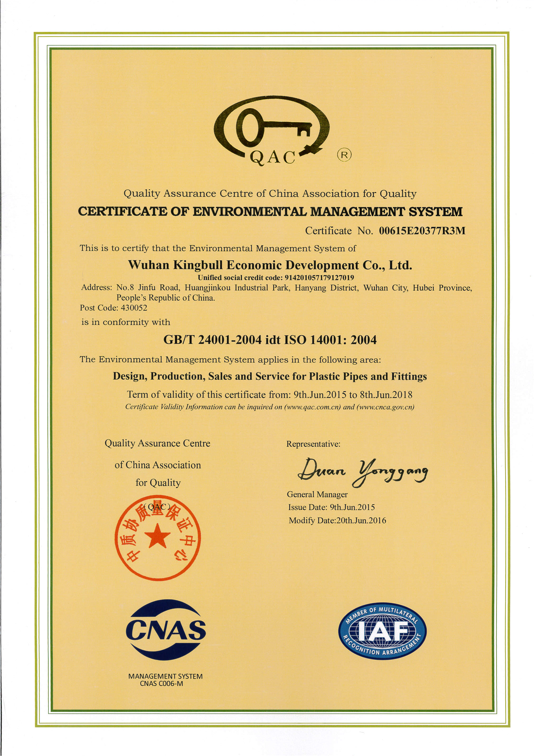
Task: Click the registered trademark symbol
Action: pos(344,155)
